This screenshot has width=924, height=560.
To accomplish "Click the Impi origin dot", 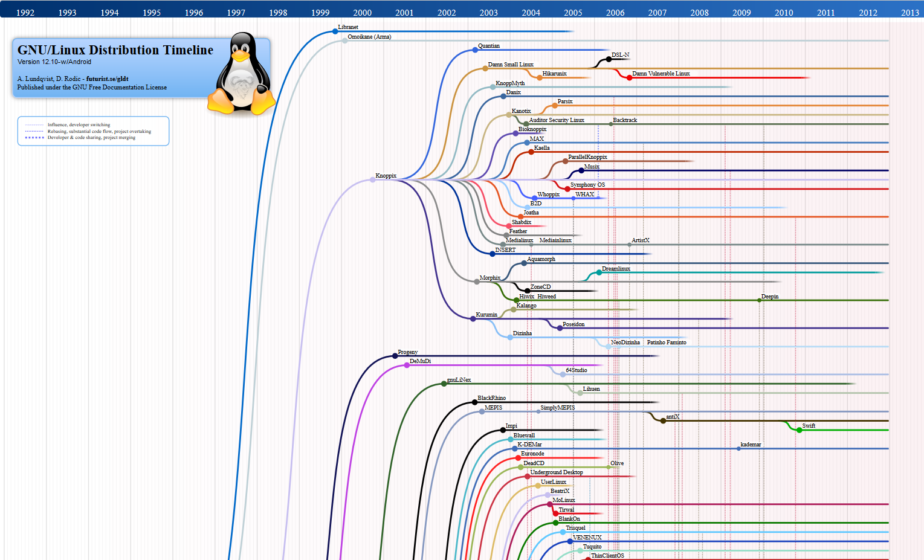I will [503, 430].
